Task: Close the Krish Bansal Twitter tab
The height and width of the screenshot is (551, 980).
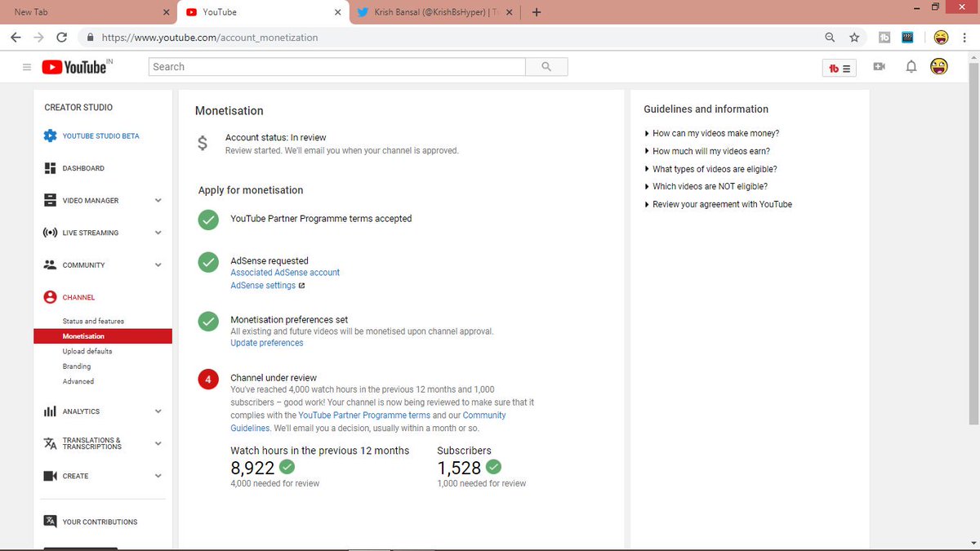Action: [510, 12]
